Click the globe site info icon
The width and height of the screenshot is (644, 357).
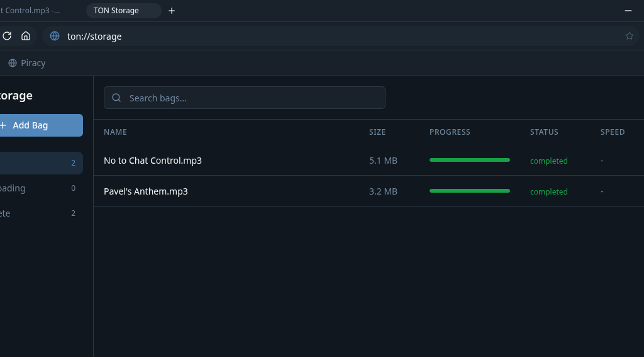tap(55, 37)
